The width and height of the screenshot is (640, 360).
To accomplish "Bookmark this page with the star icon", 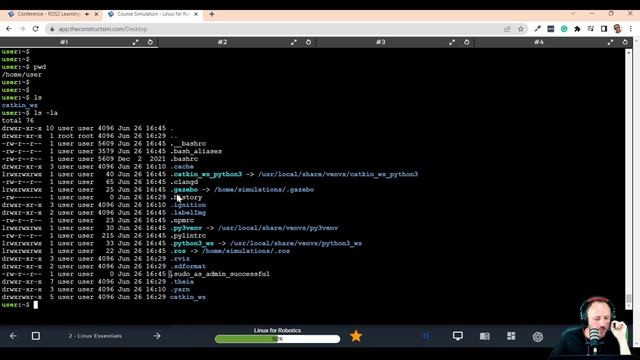I will tap(521, 29).
